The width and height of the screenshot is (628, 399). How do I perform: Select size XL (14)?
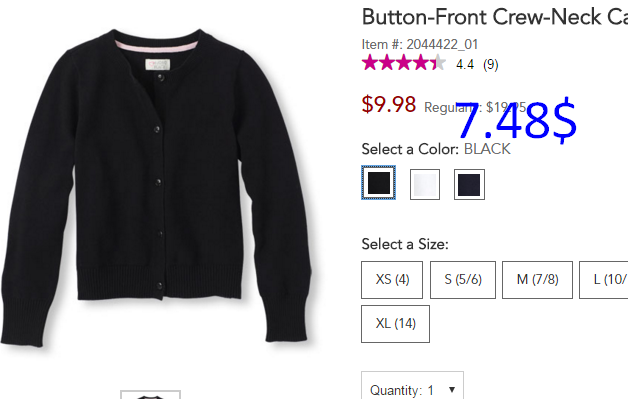(x=396, y=324)
